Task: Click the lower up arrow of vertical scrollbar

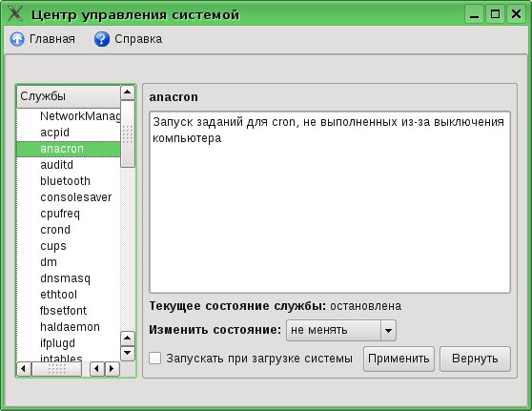Action: 128,338
